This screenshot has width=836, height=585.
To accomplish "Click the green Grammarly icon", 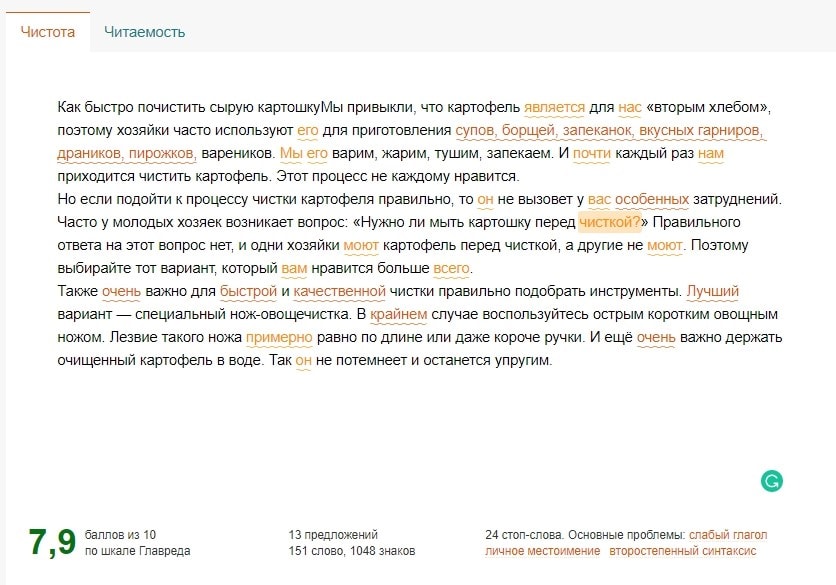I will (x=771, y=481).
